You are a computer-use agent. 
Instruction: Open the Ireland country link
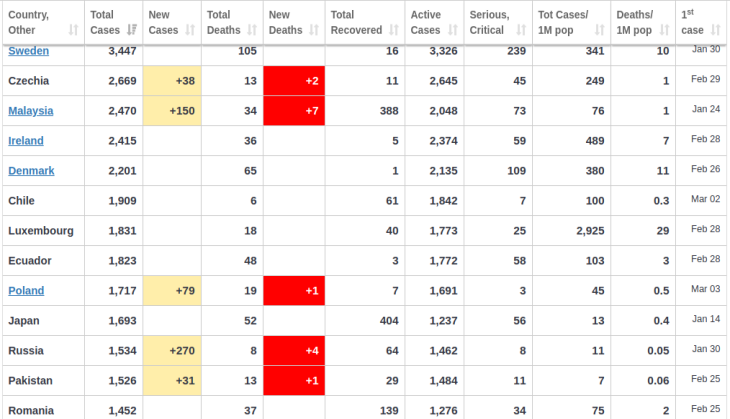tap(26, 141)
